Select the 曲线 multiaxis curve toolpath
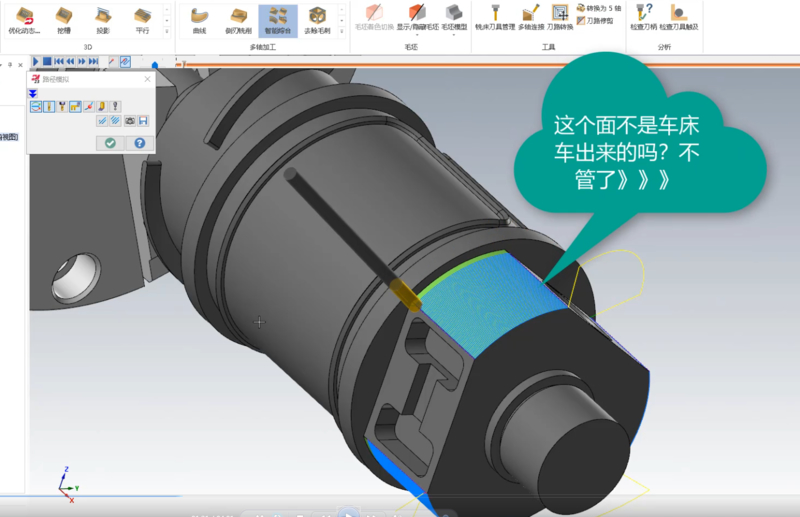This screenshot has width=800, height=517. pyautogui.click(x=198, y=19)
